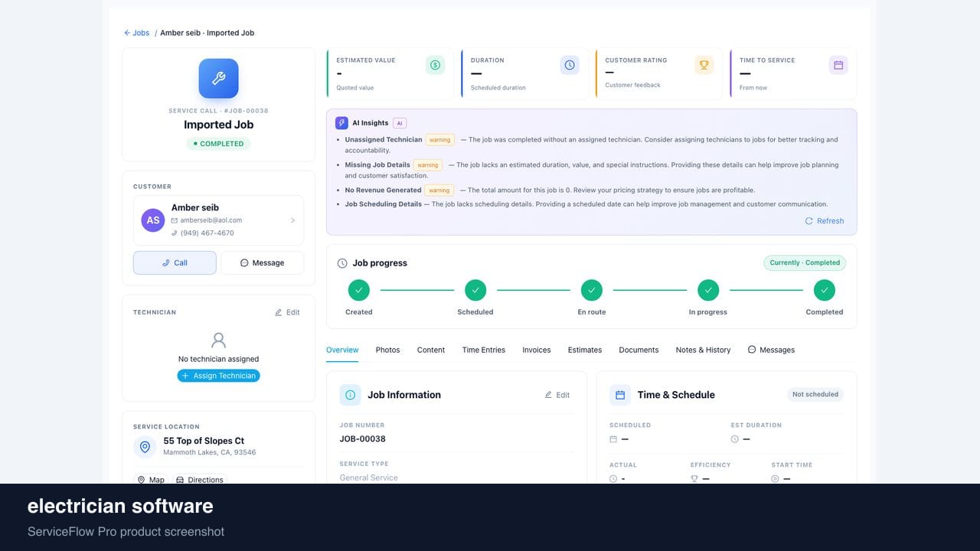The width and height of the screenshot is (980, 551).
Task: Click the In progress step checkmark
Action: (708, 290)
